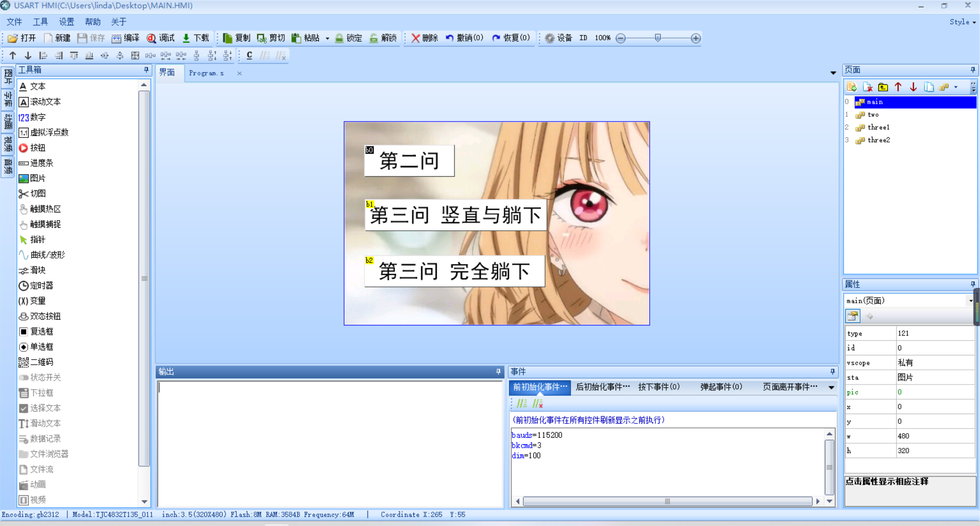Image resolution: width=980 pixels, height=526 pixels.
Task: Toggle the 属性 panel pin
Action: pos(973,284)
